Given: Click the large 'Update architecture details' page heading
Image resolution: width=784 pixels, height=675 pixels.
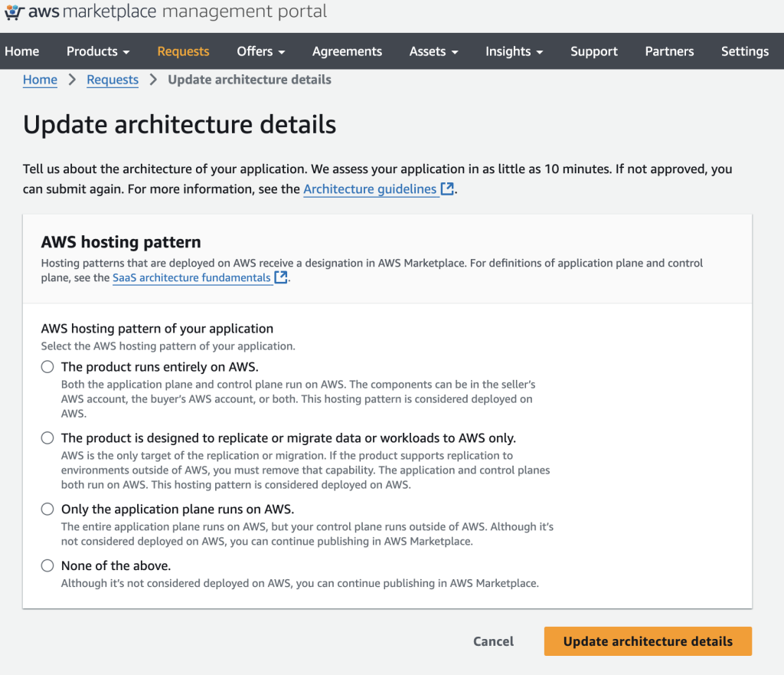Looking at the screenshot, I should click(179, 124).
